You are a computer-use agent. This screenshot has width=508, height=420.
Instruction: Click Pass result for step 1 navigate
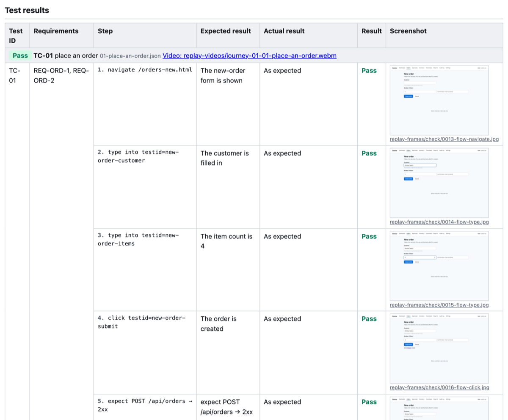click(369, 71)
